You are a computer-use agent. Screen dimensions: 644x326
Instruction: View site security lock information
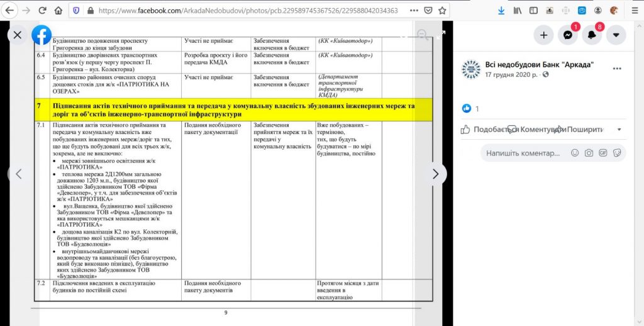point(91,10)
